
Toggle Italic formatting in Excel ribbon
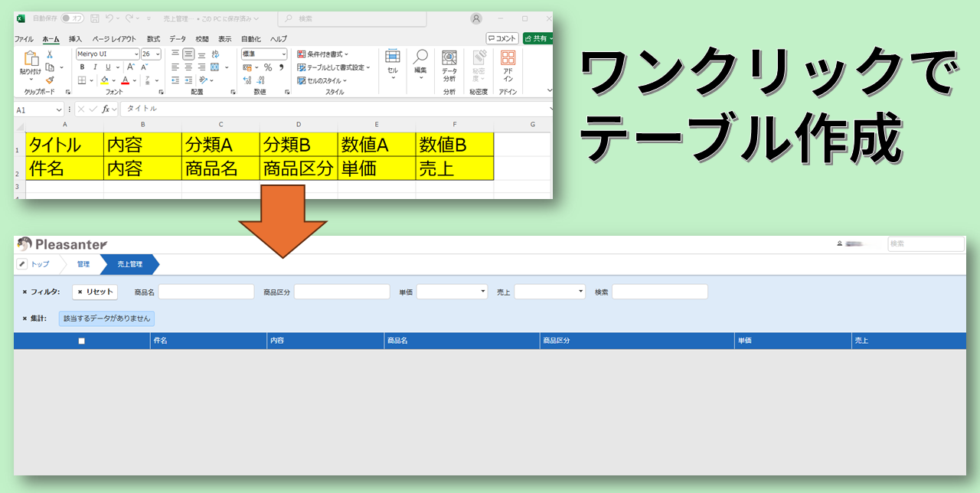(96, 67)
